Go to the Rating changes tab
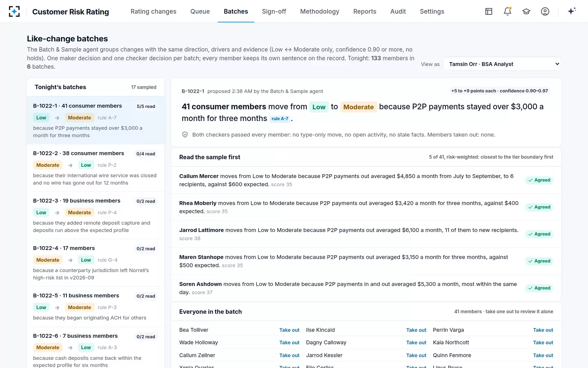The height and width of the screenshot is (368, 588). pyautogui.click(x=154, y=11)
